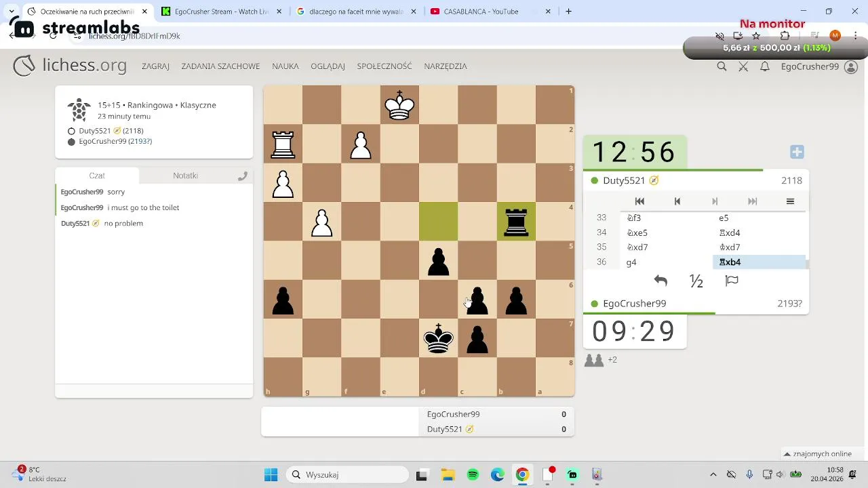Open the EgoCrusher99 user dropdown
The width and height of the screenshot is (868, 488).
810,66
